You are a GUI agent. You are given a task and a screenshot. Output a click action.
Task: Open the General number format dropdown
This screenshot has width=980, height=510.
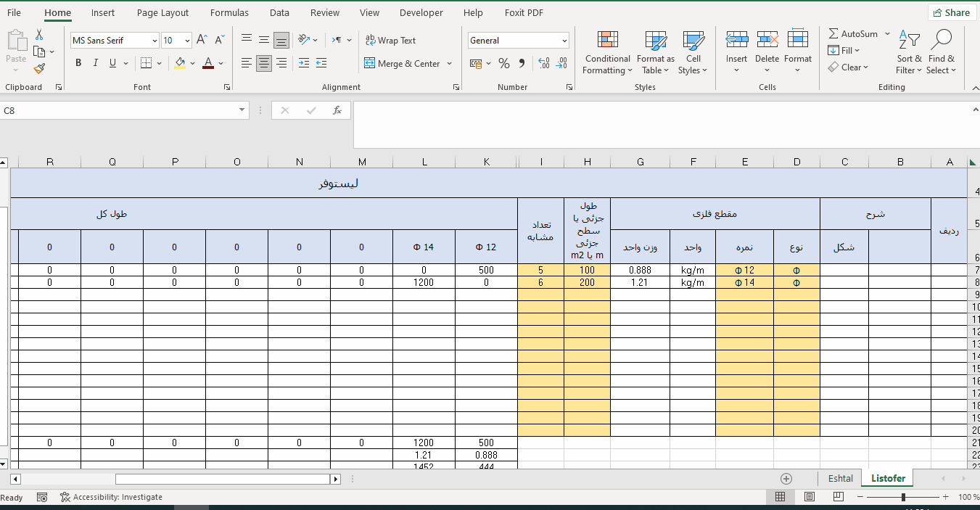(x=564, y=41)
